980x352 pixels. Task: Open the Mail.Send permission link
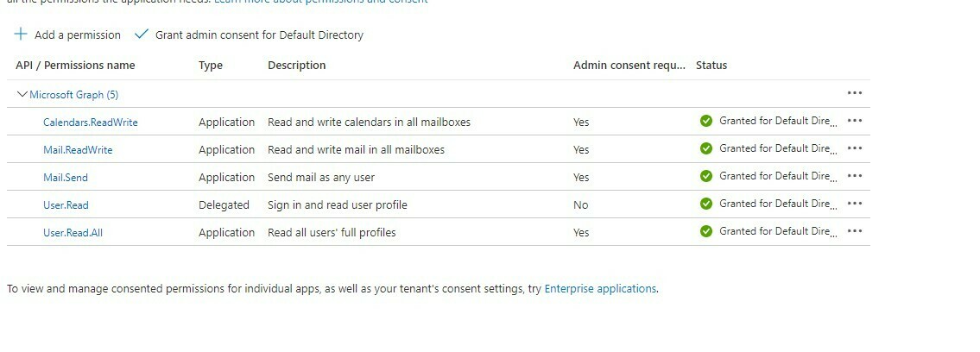[x=66, y=177]
